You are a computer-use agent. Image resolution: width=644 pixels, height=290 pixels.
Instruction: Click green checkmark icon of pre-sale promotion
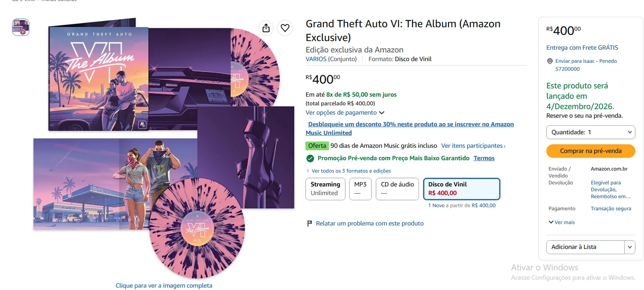tap(310, 158)
